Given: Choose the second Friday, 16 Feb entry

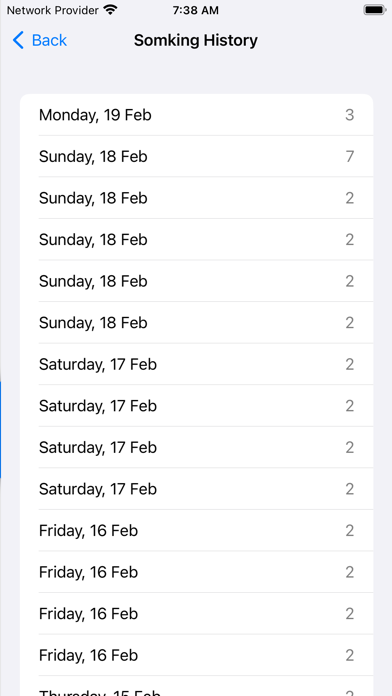Looking at the screenshot, I should [196, 572].
